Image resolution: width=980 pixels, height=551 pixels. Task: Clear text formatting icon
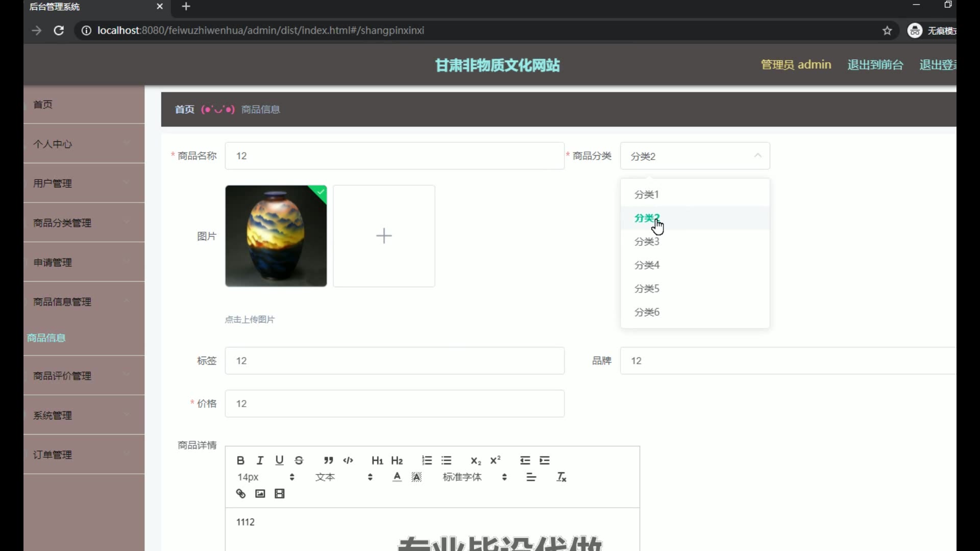point(561,477)
